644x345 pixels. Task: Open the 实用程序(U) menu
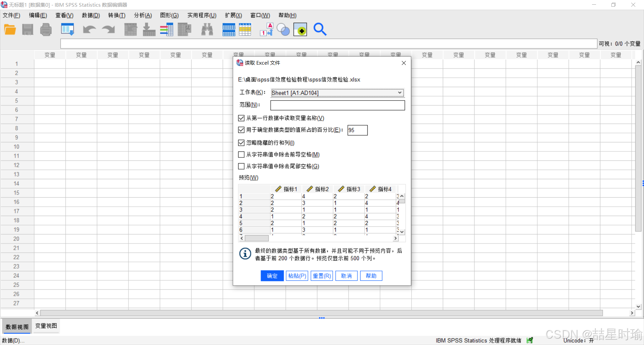click(x=202, y=15)
